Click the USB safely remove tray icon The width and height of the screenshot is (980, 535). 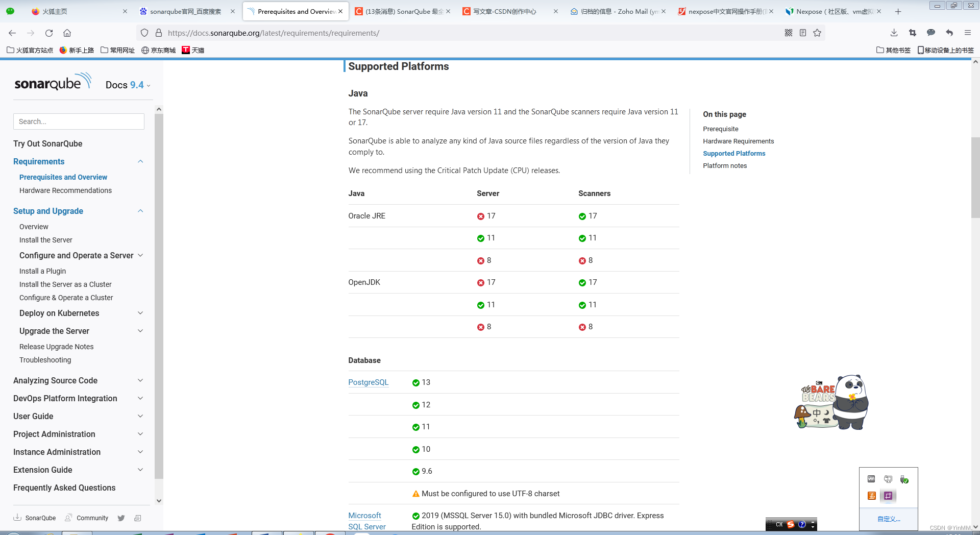(904, 479)
